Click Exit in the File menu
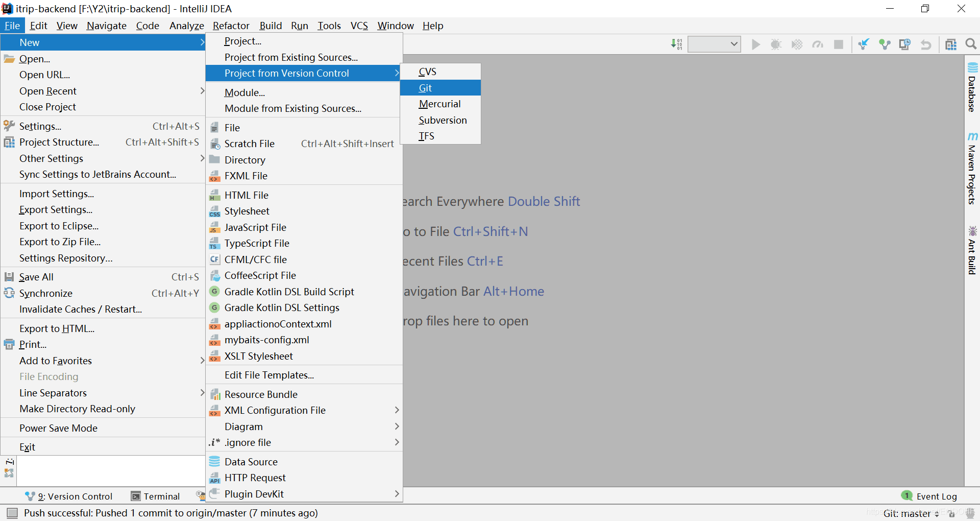 click(x=103, y=447)
